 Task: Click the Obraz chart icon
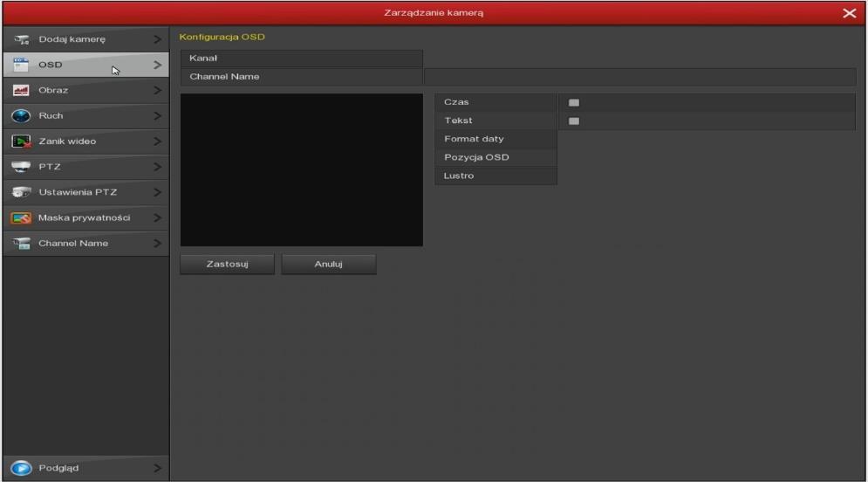click(x=21, y=90)
